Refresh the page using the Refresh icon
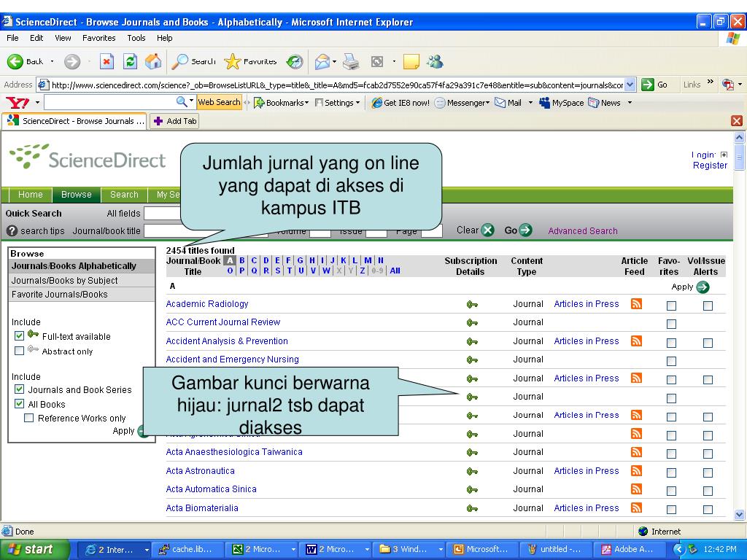747x560 pixels. [130, 61]
